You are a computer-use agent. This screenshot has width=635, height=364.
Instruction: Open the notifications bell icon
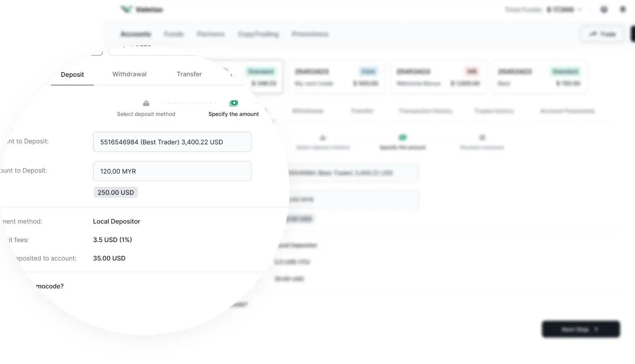623,9
